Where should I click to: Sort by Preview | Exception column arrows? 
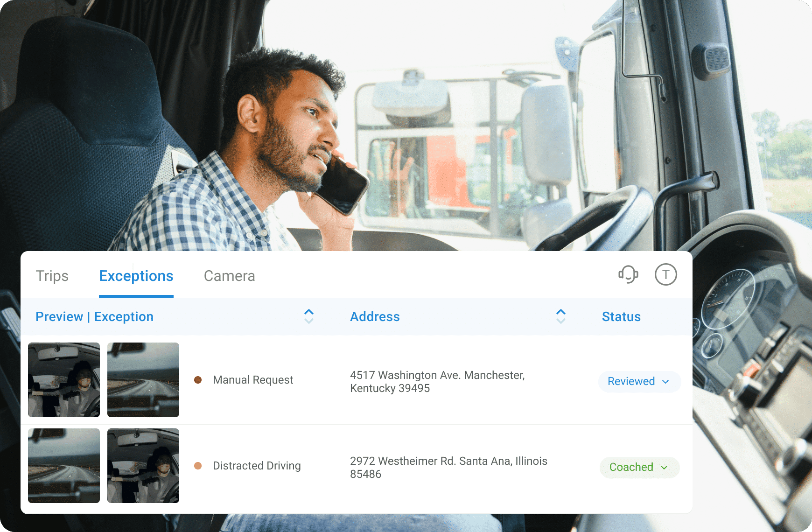click(308, 316)
